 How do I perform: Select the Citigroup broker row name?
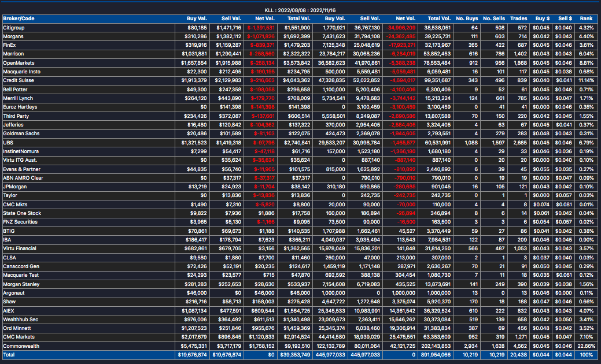coord(14,28)
